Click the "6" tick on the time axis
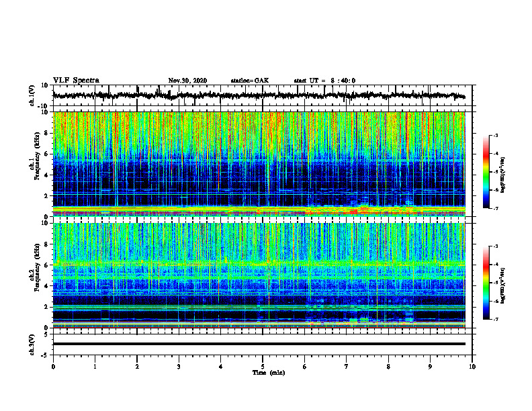 pos(304,367)
